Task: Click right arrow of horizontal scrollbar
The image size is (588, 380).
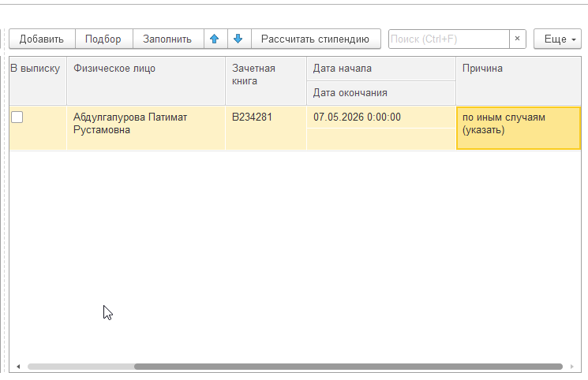Action: (572, 367)
